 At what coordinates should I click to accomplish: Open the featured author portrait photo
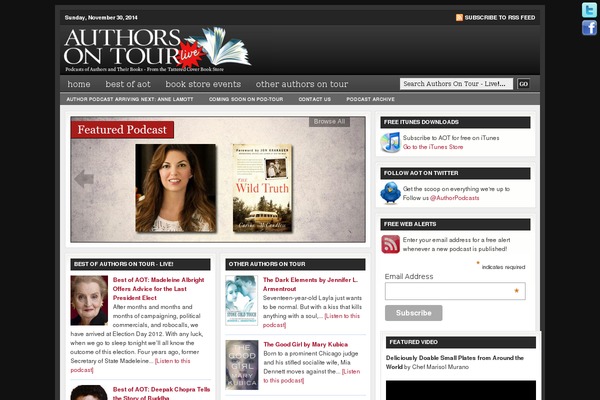tap(176, 188)
